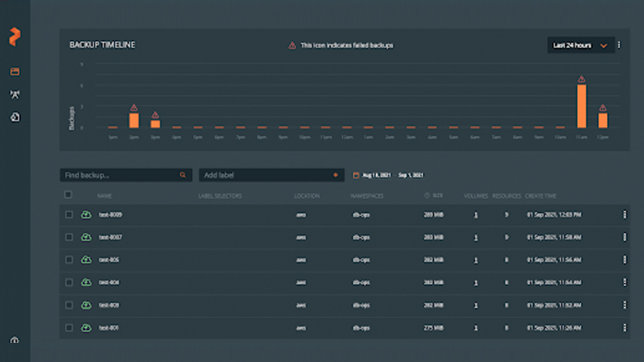Click the orange Portworx logo in sidebar

click(x=14, y=37)
